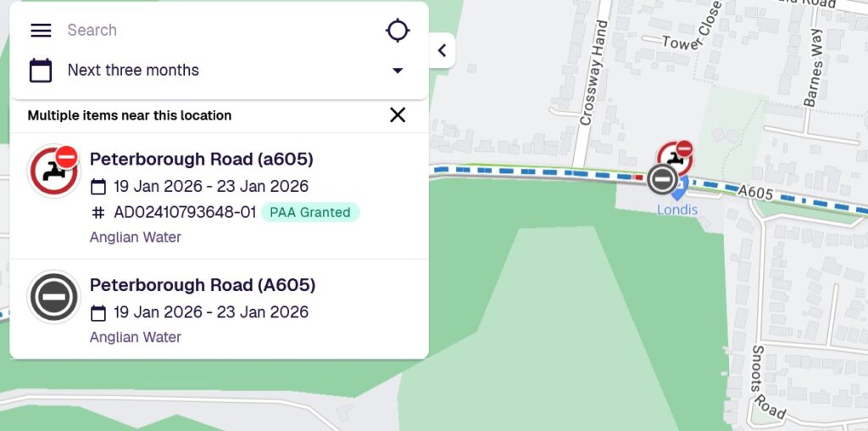
Task: Expand the date range dropdown arrow
Action: pos(398,70)
